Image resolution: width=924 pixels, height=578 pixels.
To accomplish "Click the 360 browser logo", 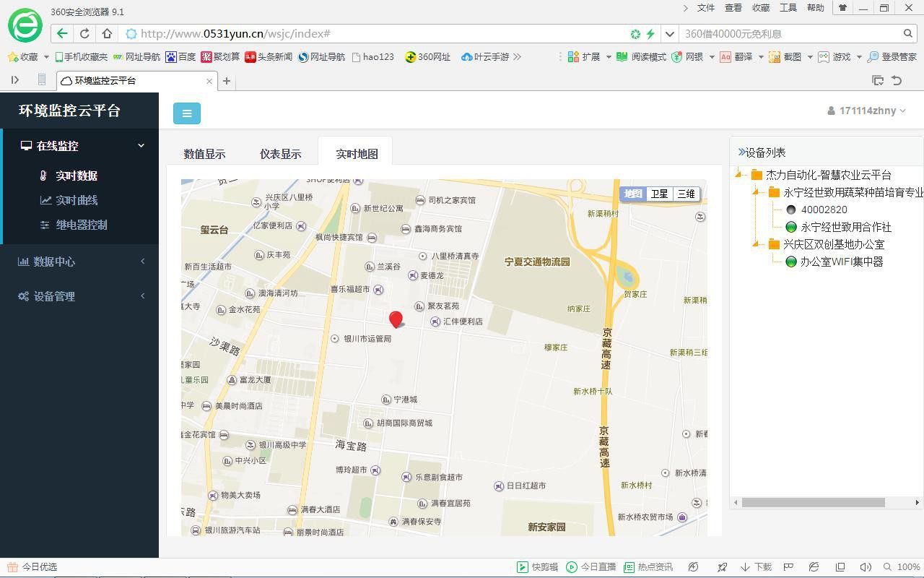I will coord(25,25).
